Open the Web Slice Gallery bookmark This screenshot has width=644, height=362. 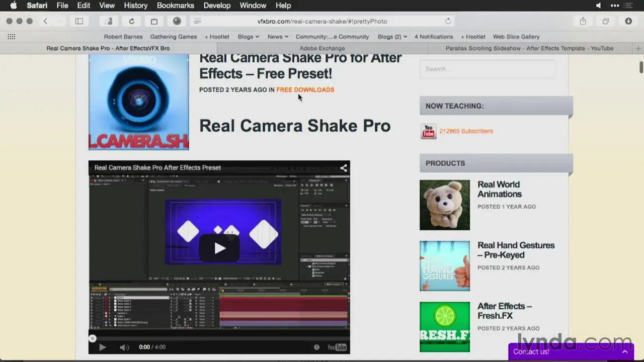click(516, 37)
